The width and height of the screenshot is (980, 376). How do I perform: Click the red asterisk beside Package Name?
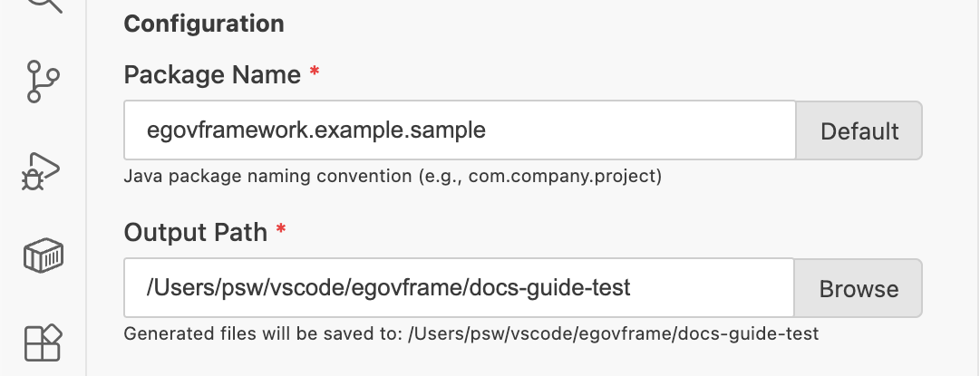point(315,74)
